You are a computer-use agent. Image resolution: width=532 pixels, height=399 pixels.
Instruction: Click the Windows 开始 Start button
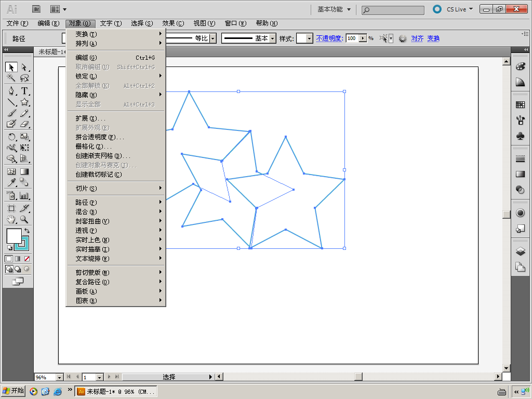pyautogui.click(x=14, y=391)
